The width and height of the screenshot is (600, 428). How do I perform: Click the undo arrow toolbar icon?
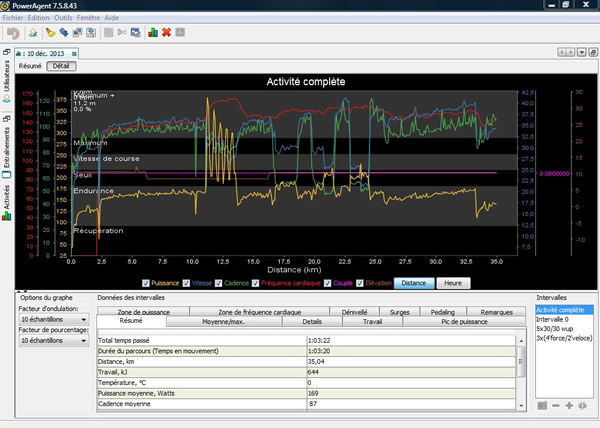[13, 33]
